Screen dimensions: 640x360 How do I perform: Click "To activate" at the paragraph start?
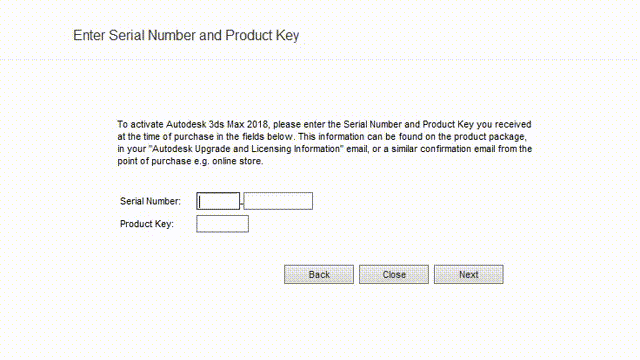[140, 124]
